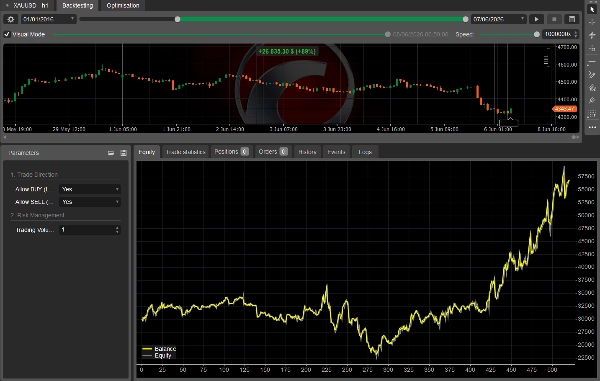The width and height of the screenshot is (600, 381).
Task: Click the '2. Risk Management' section heading
Action: [x=38, y=215]
